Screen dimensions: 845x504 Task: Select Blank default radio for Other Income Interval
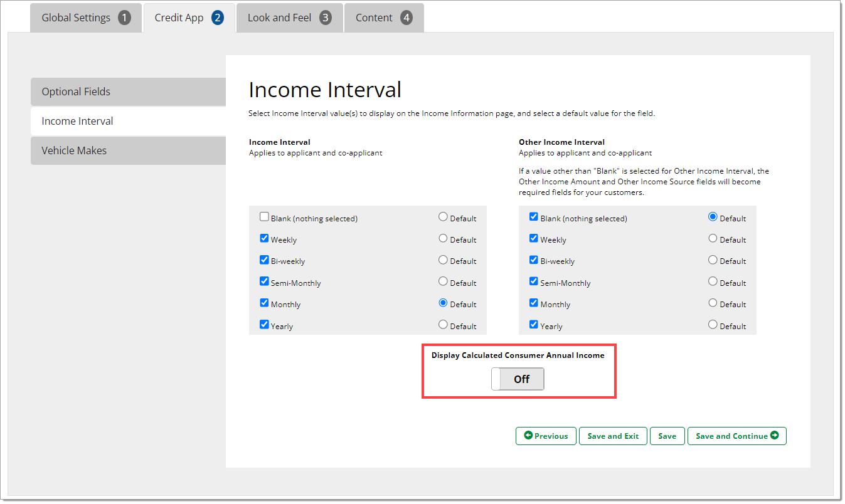pyautogui.click(x=713, y=217)
